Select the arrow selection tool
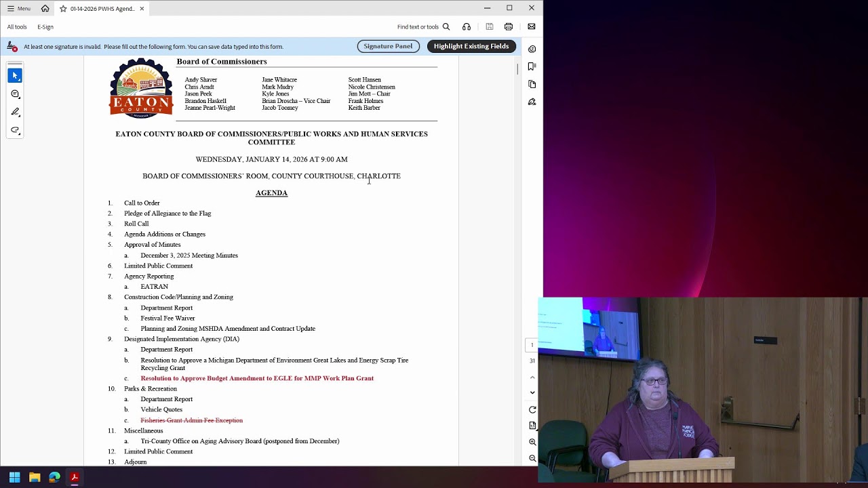The width and height of the screenshot is (868, 488). click(15, 75)
